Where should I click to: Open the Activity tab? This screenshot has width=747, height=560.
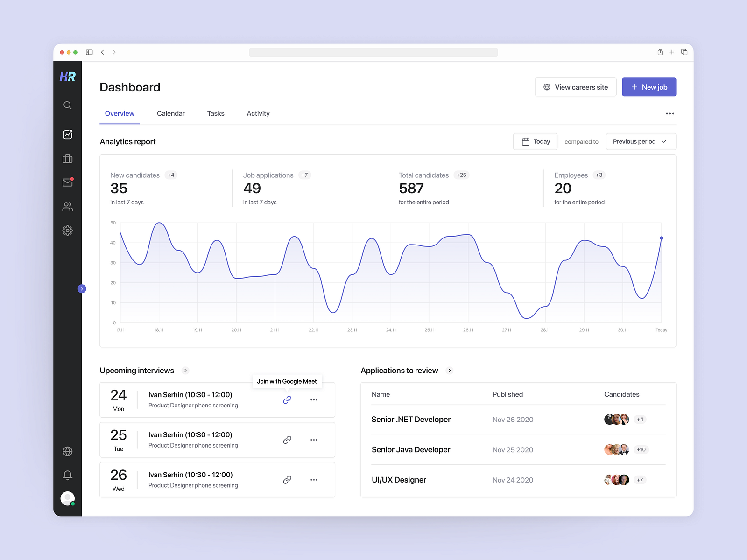[x=258, y=113]
